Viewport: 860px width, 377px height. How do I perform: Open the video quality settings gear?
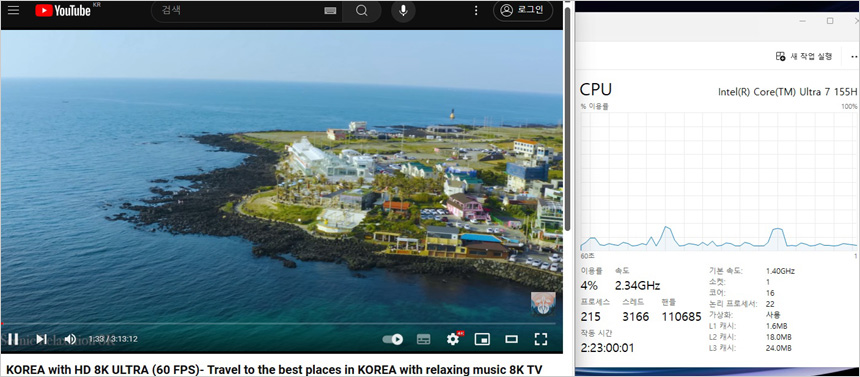pyautogui.click(x=452, y=339)
